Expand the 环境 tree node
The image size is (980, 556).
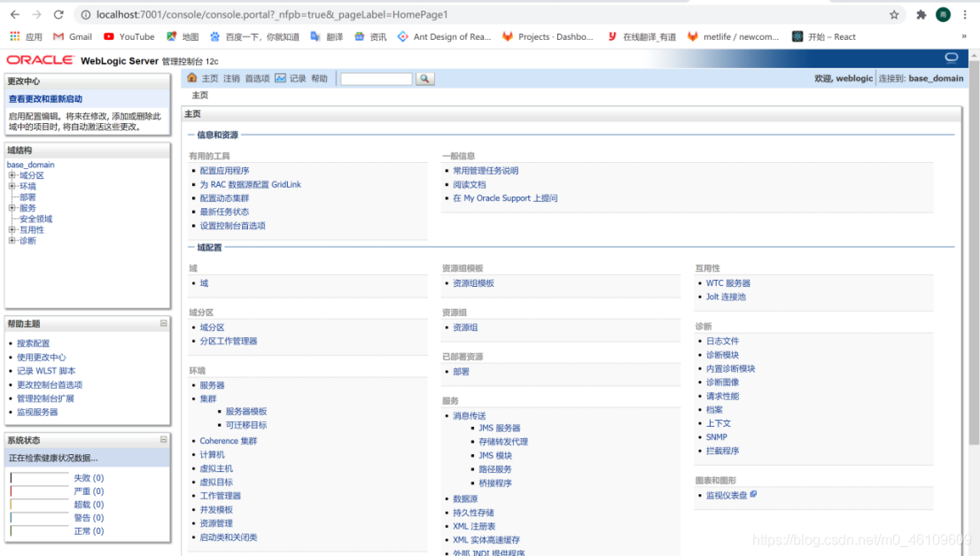pos(12,186)
